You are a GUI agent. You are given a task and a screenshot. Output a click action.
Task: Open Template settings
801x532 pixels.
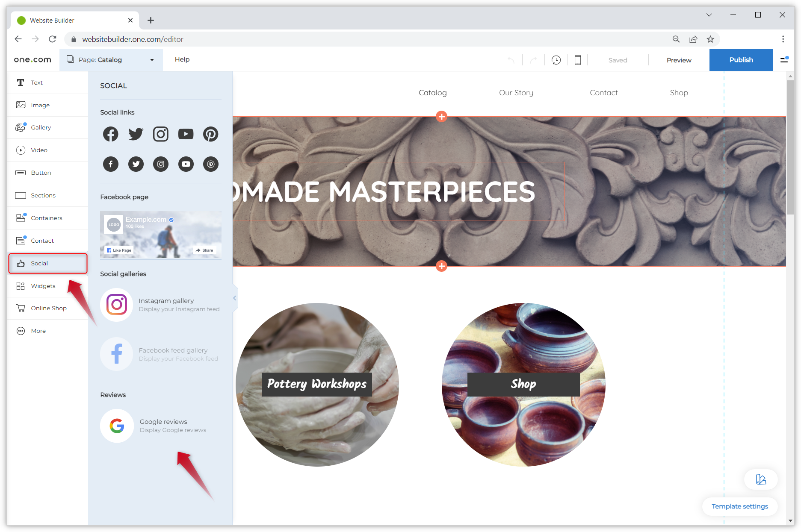(x=739, y=506)
